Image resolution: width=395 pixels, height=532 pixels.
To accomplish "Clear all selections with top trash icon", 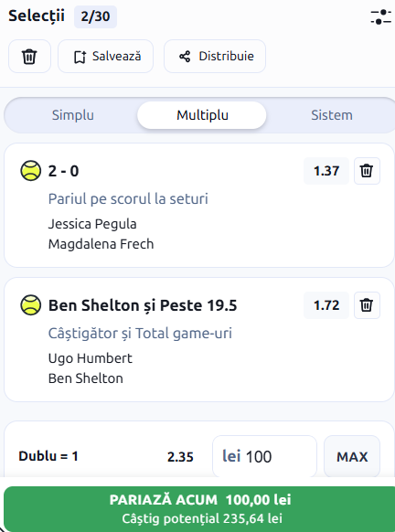I will [29, 57].
